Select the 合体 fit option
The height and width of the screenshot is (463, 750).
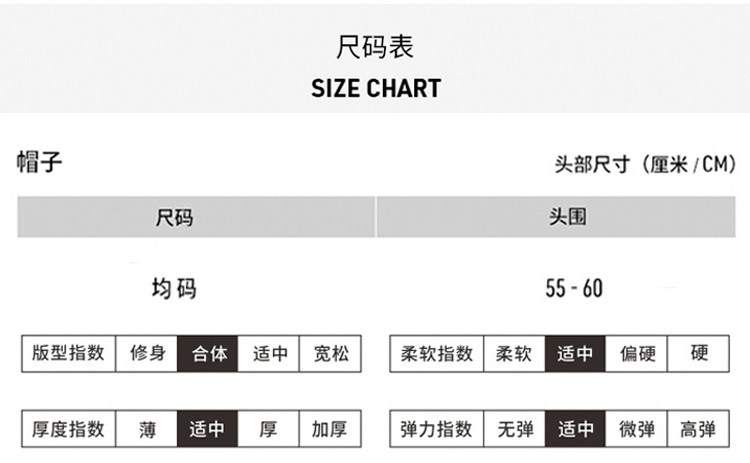point(208,353)
